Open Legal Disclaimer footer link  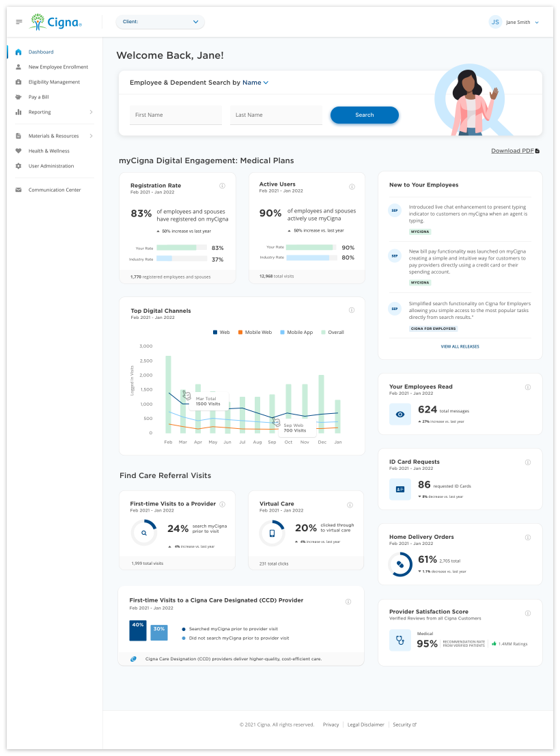(365, 725)
